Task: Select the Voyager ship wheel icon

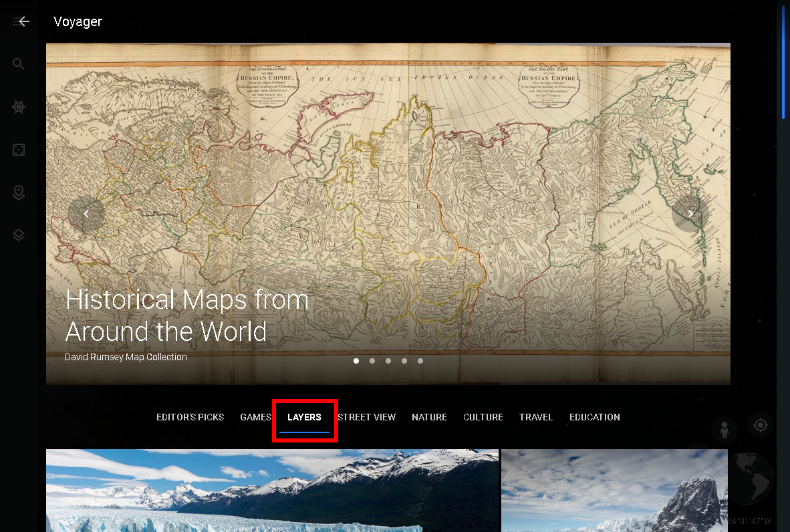Action: 19,107
